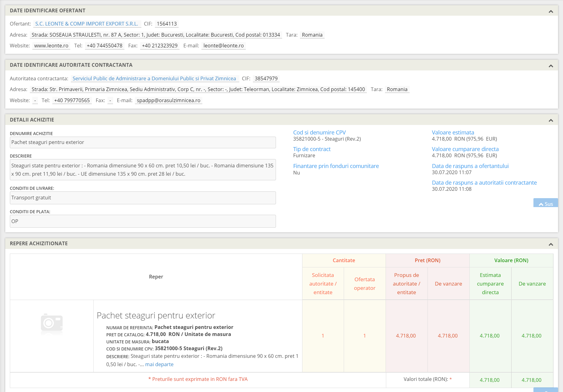Click the 'Ofertata operator' column header
This screenshot has height=392, width=563.
(365, 284)
